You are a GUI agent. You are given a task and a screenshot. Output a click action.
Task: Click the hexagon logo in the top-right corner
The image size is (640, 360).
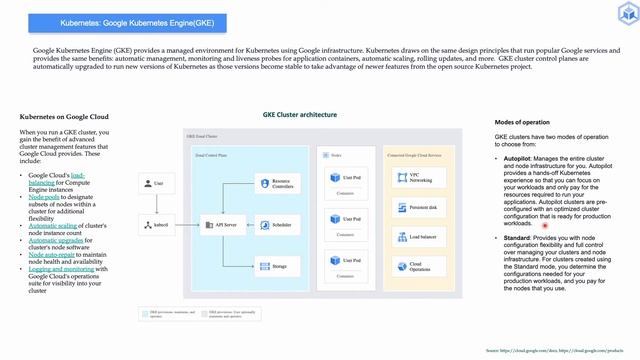pos(629,13)
